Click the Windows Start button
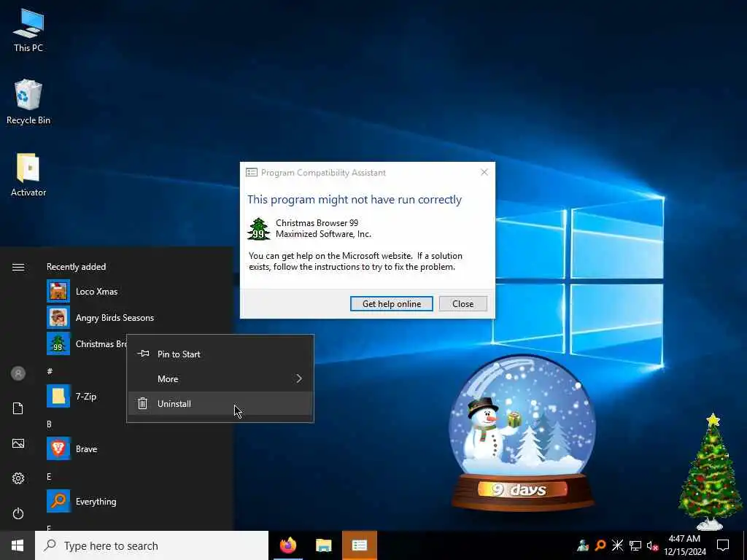 click(x=18, y=545)
